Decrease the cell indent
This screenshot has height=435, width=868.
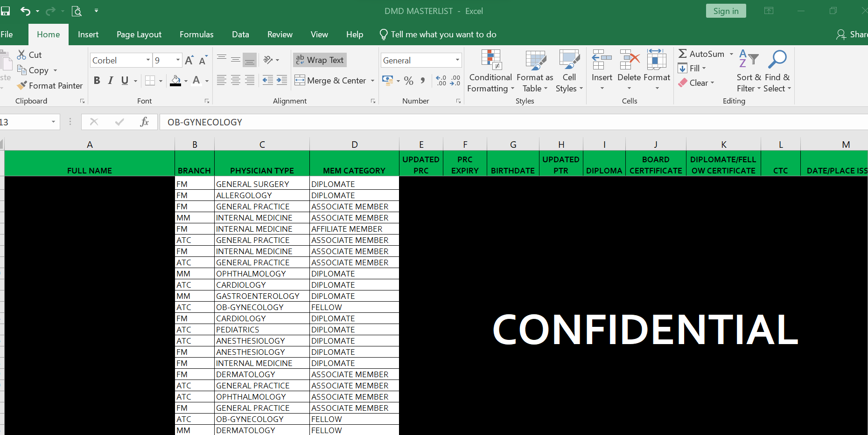coord(268,80)
